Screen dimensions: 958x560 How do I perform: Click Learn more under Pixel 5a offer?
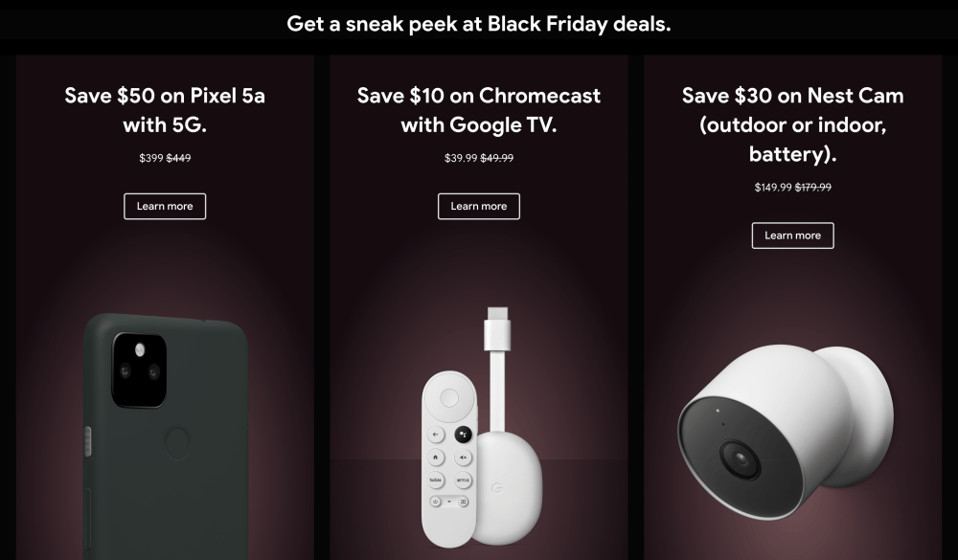click(x=165, y=206)
